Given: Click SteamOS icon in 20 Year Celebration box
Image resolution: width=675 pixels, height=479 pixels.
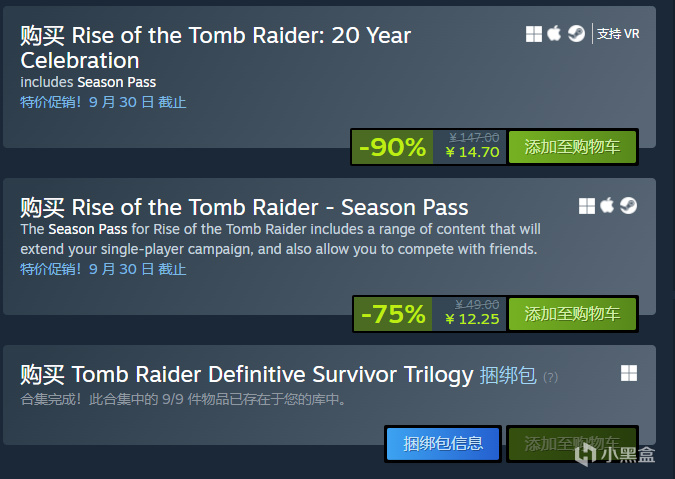Looking at the screenshot, I should (577, 34).
